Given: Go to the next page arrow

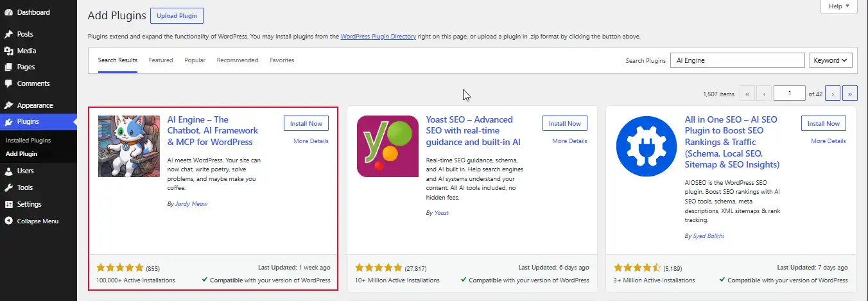Looking at the screenshot, I should pos(833,94).
